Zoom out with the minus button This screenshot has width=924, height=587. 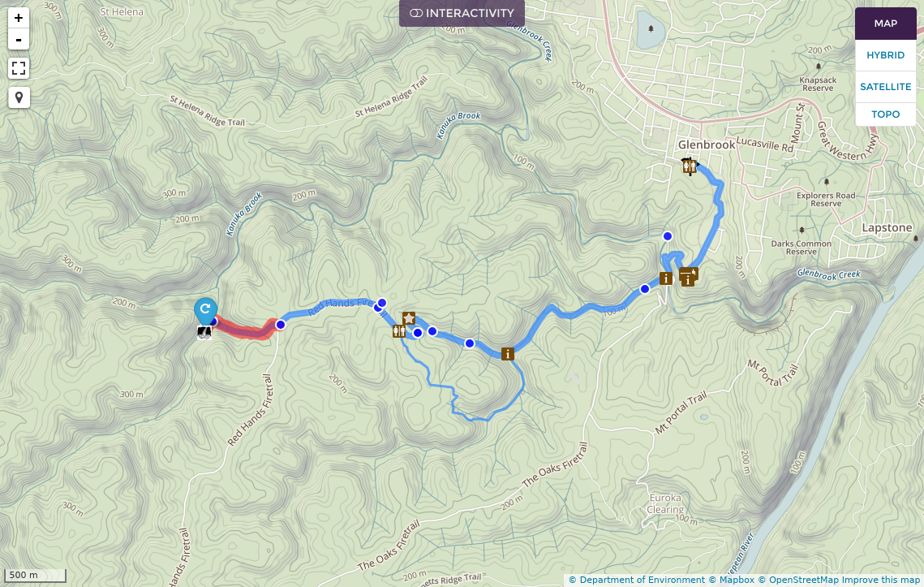pyautogui.click(x=19, y=40)
